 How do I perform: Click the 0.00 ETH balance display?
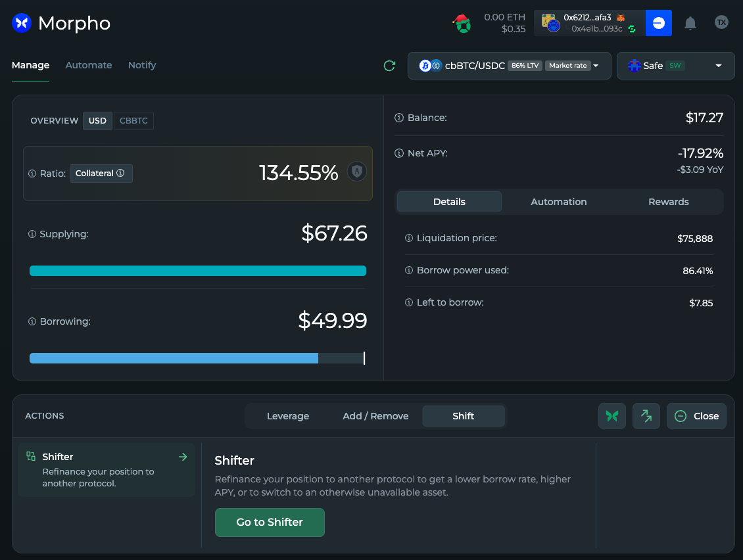click(505, 17)
